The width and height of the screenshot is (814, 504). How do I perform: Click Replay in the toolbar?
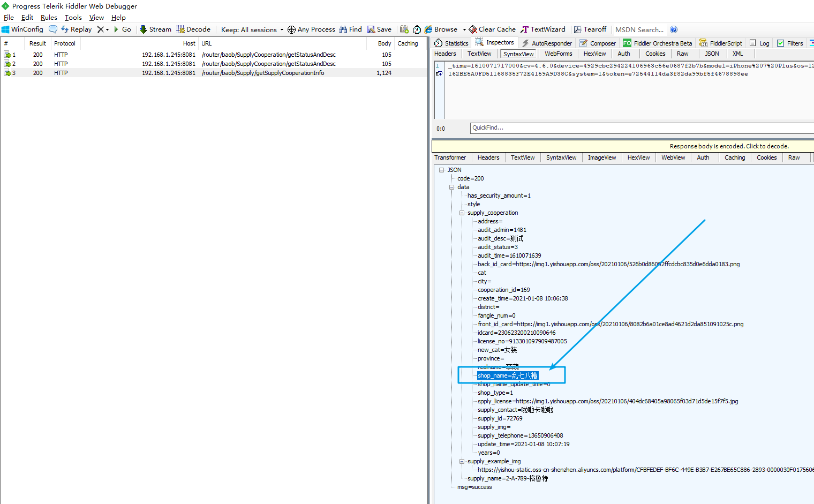pyautogui.click(x=76, y=29)
